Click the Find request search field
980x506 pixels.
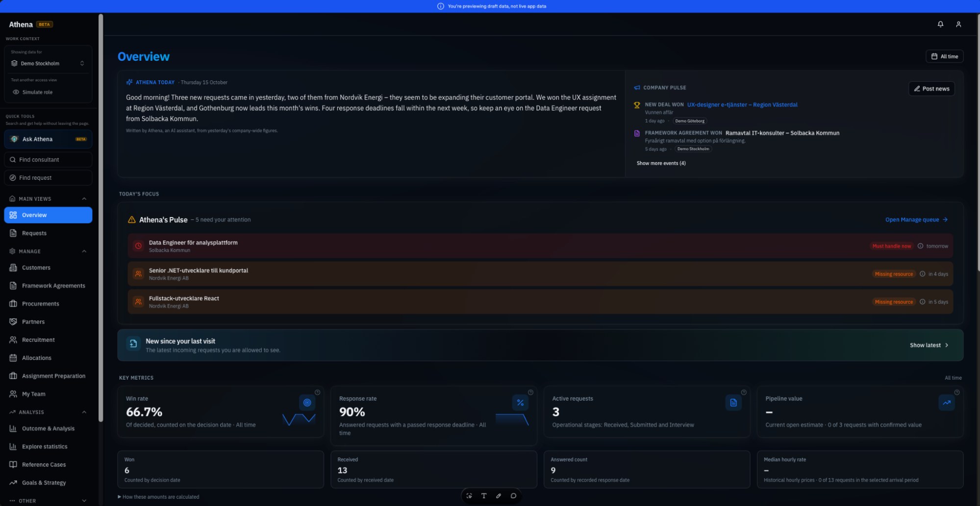pos(48,178)
